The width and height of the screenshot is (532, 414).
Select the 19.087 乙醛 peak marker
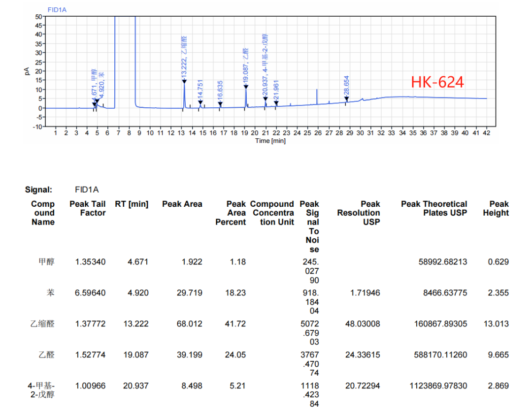(x=246, y=87)
